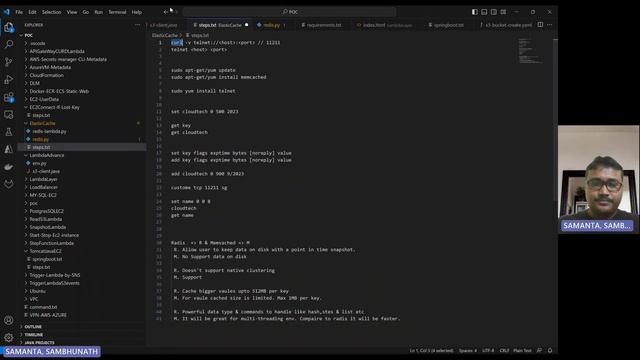Click the editor minimap preview
This screenshot has height=360, width=640.
point(530,51)
